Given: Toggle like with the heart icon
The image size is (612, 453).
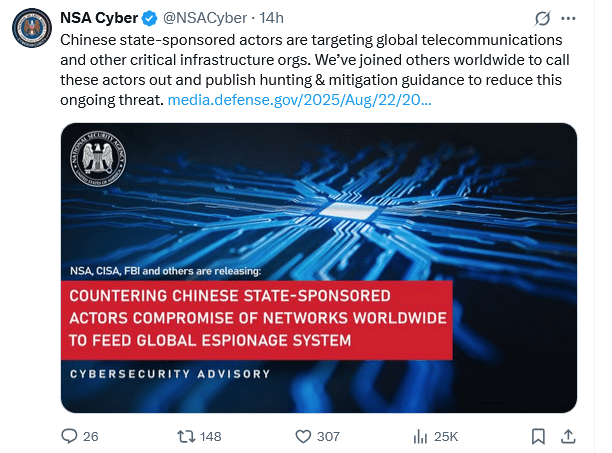Looking at the screenshot, I should 303,435.
